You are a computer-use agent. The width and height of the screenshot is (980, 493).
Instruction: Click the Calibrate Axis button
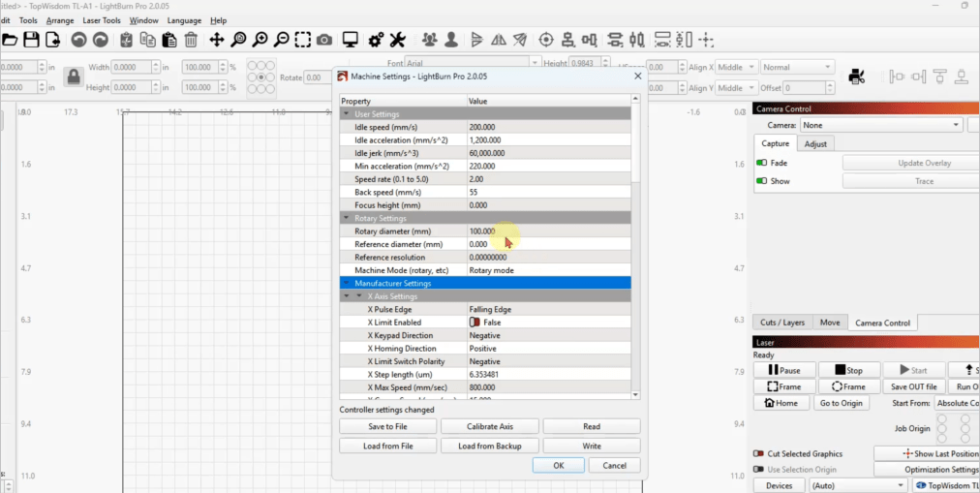pos(489,426)
